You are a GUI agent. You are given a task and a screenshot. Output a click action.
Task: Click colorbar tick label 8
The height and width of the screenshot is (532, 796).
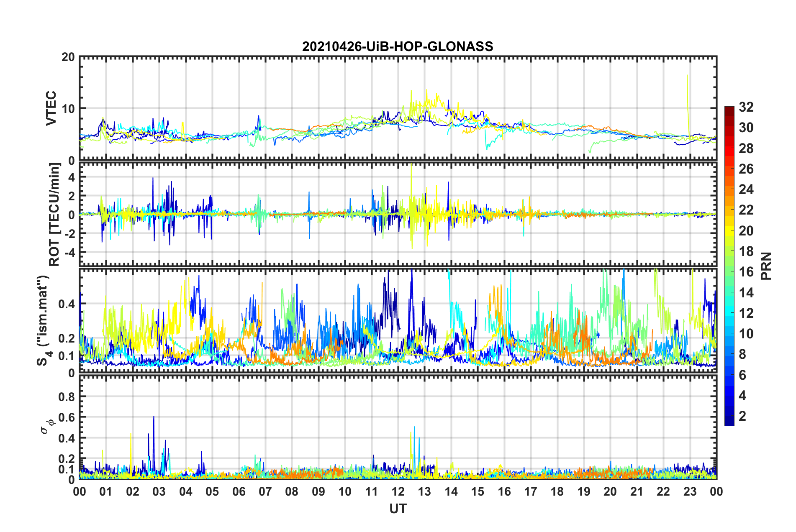click(x=742, y=354)
